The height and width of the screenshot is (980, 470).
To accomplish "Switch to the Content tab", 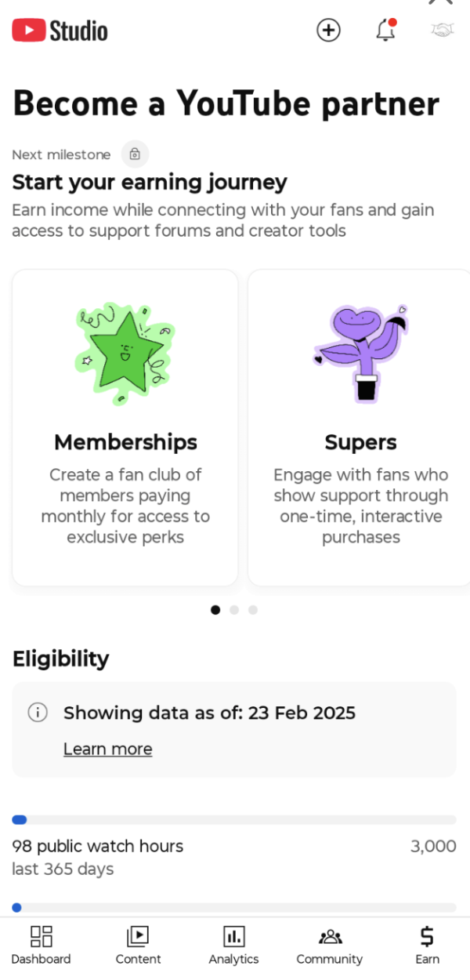I will click(x=138, y=945).
